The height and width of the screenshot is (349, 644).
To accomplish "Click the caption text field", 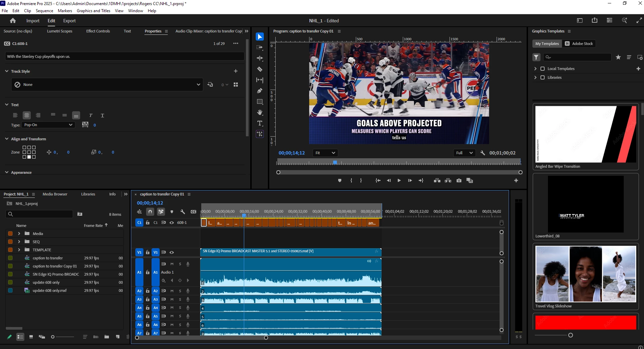I will 124,56.
